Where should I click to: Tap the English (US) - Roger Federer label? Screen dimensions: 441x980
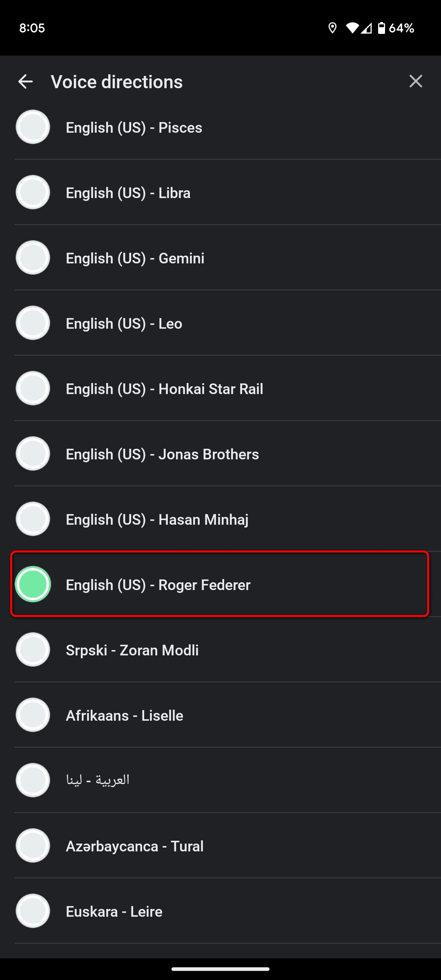click(x=158, y=585)
